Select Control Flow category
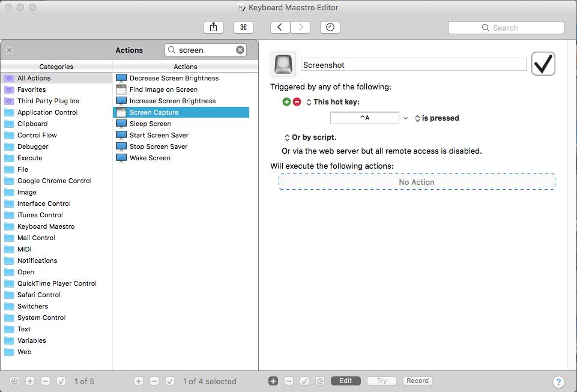 (56, 135)
